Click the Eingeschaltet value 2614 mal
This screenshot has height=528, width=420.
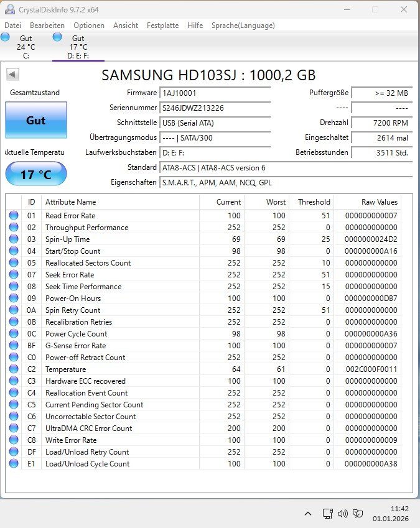(382, 137)
